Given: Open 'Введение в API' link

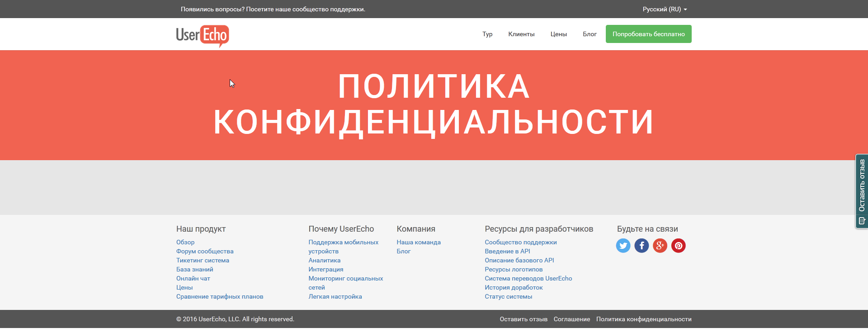Looking at the screenshot, I should [508, 251].
